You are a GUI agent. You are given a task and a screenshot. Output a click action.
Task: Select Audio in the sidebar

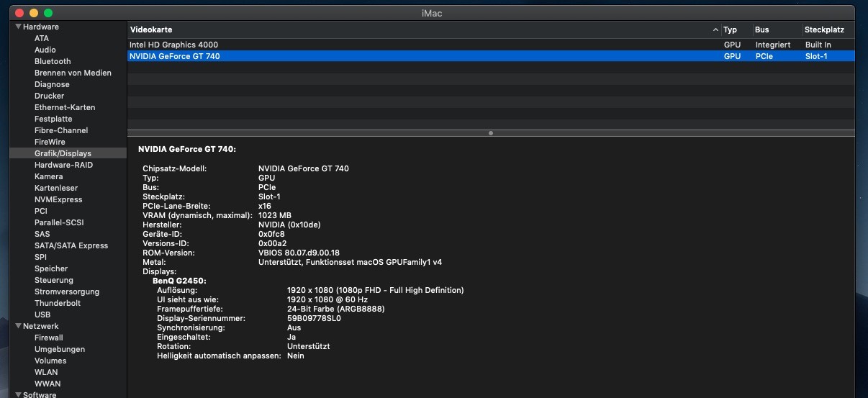pos(45,50)
